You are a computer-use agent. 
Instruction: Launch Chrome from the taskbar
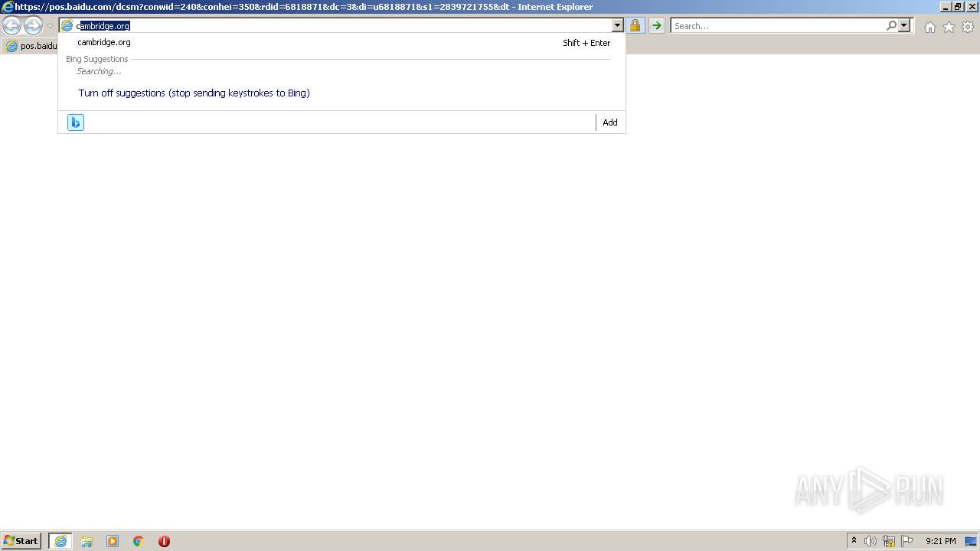pos(139,541)
